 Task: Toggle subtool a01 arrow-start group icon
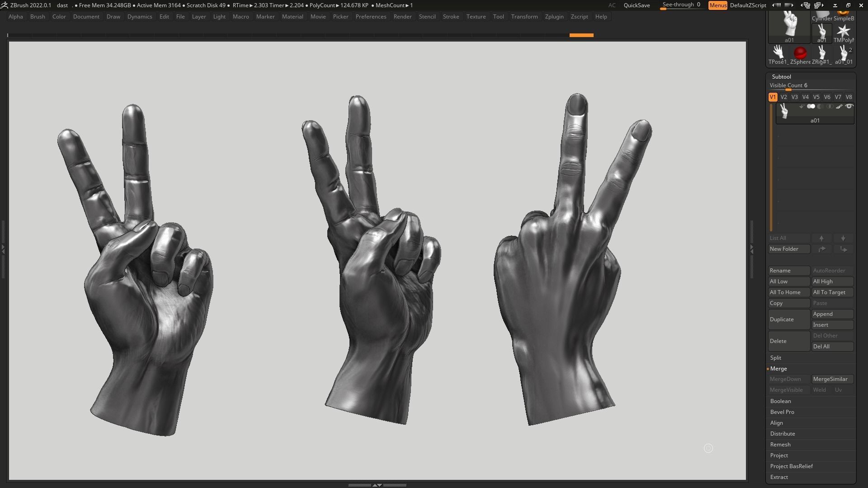[802, 107]
